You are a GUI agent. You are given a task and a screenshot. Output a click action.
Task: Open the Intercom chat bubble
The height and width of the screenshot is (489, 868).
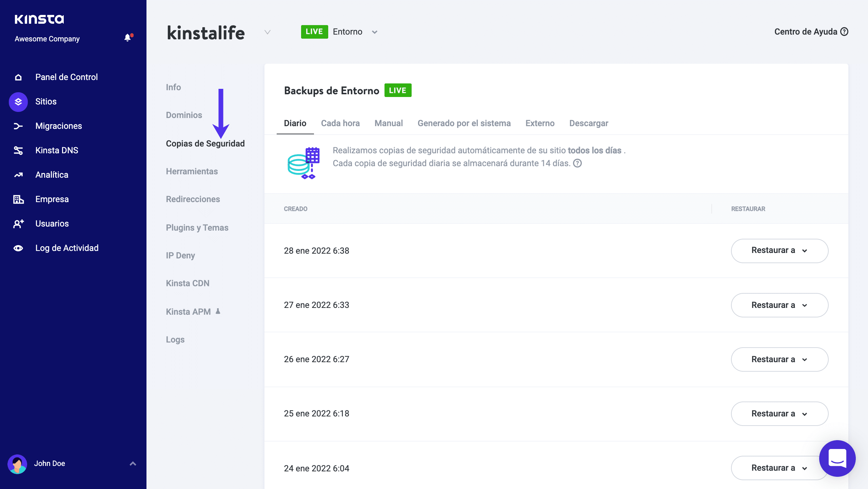[837, 458]
